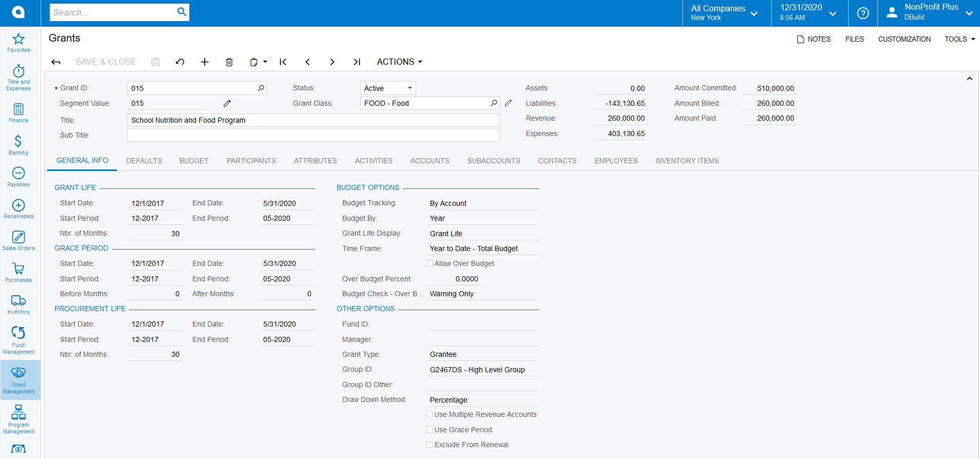The image size is (980, 459).
Task: Go to the last record
Action: 357,62
